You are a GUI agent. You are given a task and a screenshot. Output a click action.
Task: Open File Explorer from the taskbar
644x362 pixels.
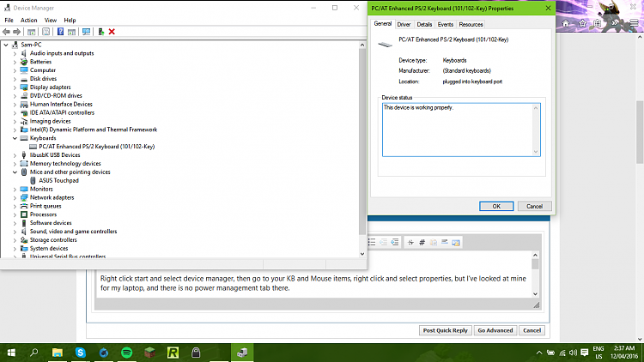coord(57,353)
